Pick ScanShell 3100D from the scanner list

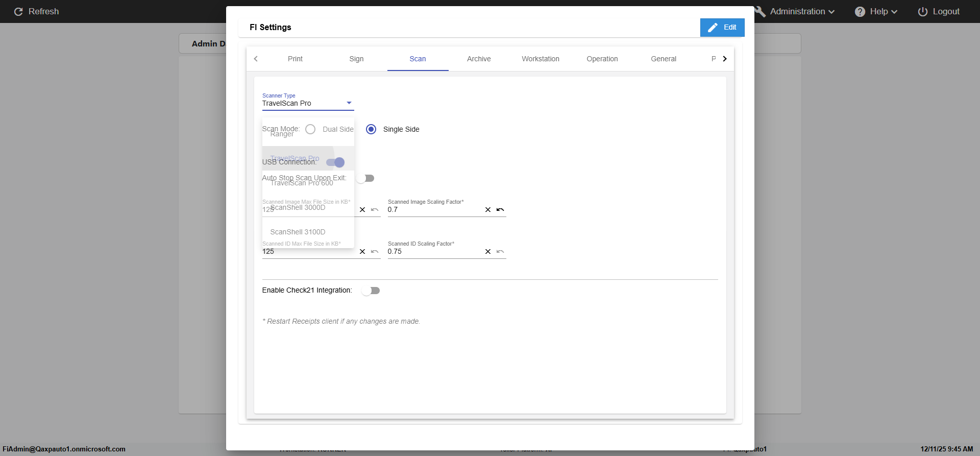pyautogui.click(x=298, y=232)
